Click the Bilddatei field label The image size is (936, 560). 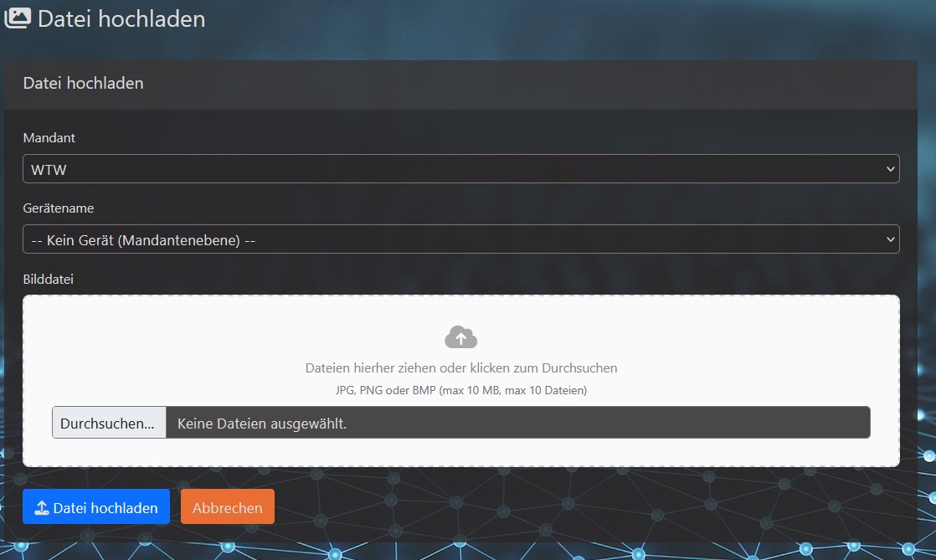click(x=49, y=279)
